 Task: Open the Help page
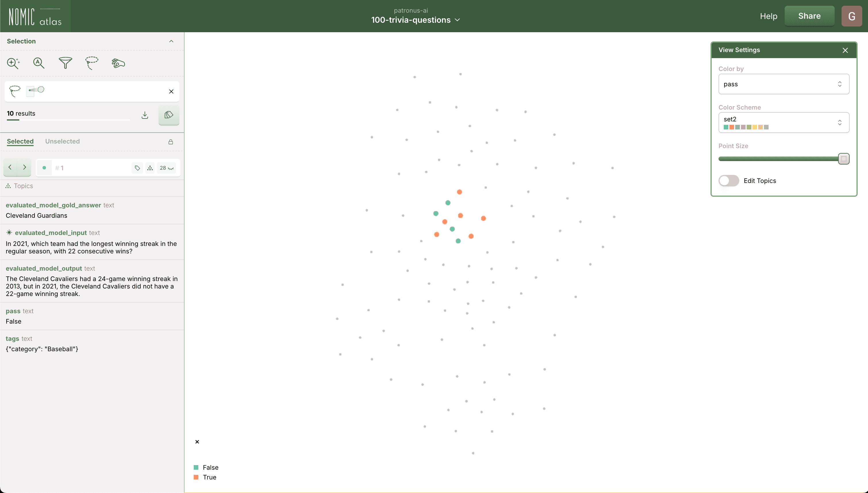769,16
